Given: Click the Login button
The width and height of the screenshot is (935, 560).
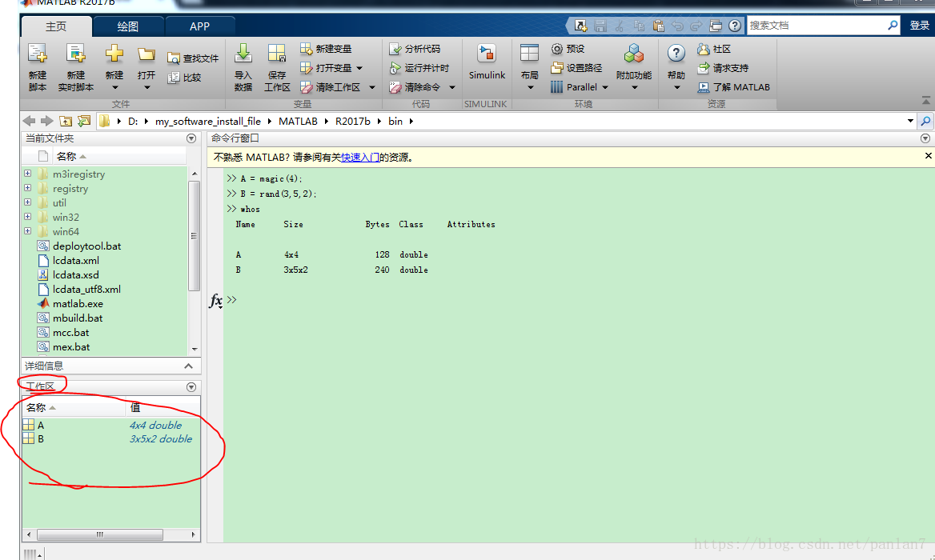Looking at the screenshot, I should coord(920,26).
